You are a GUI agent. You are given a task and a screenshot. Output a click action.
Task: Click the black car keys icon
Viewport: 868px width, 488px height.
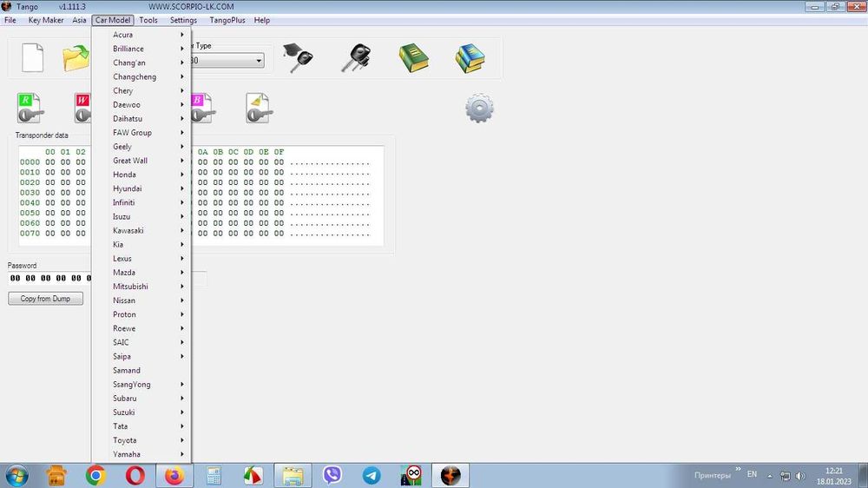point(356,58)
